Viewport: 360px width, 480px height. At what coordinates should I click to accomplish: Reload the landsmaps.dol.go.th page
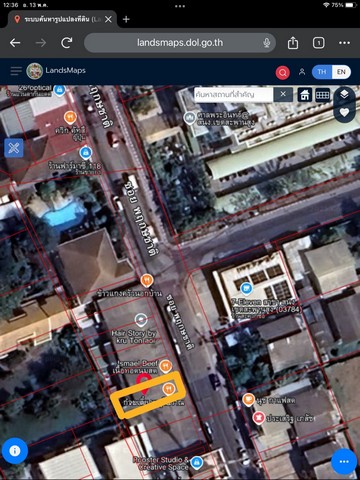tap(67, 43)
